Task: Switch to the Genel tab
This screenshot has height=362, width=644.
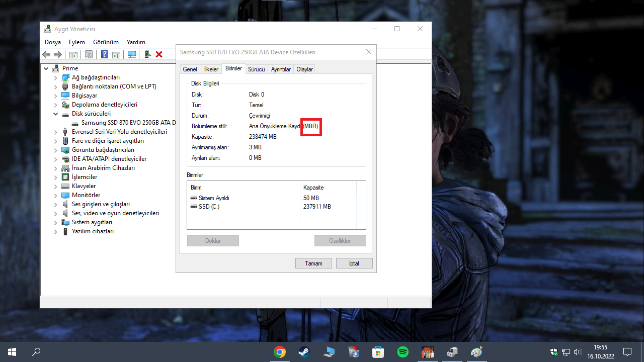Action: pos(190,69)
